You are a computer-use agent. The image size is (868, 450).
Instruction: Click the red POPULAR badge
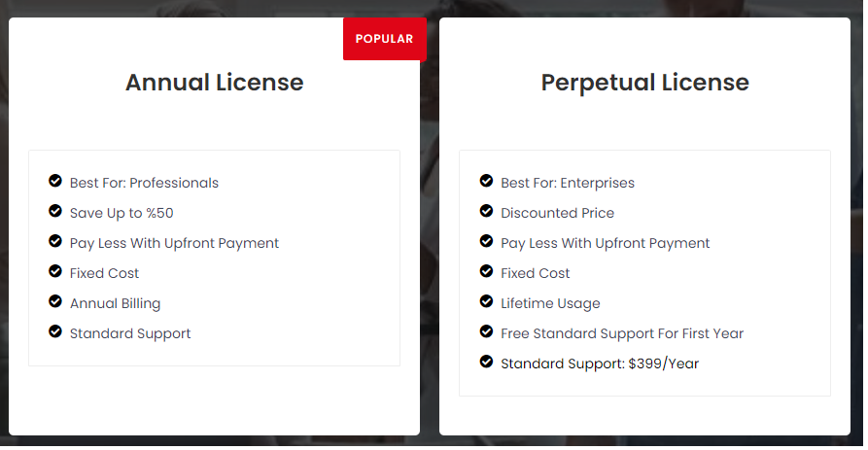point(385,39)
